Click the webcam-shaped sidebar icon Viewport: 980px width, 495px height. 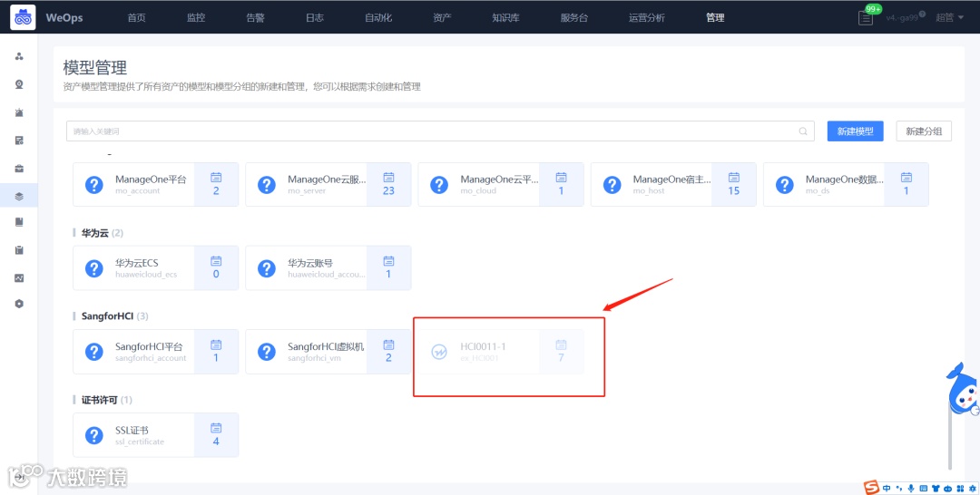(19, 84)
